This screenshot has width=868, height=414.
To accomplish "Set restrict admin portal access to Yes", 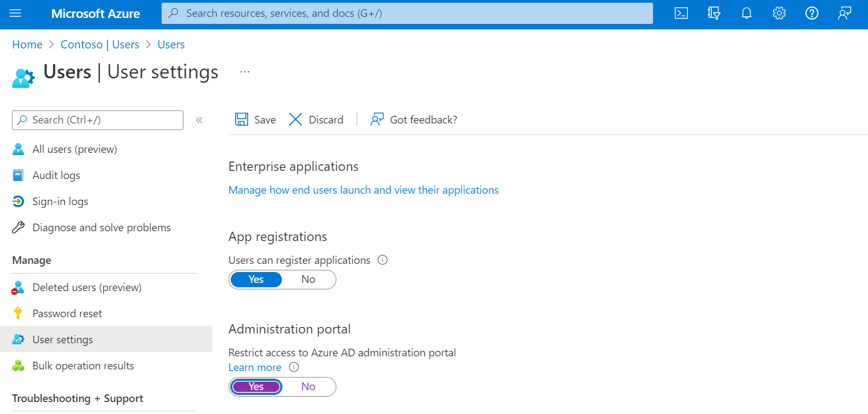I will tap(256, 387).
